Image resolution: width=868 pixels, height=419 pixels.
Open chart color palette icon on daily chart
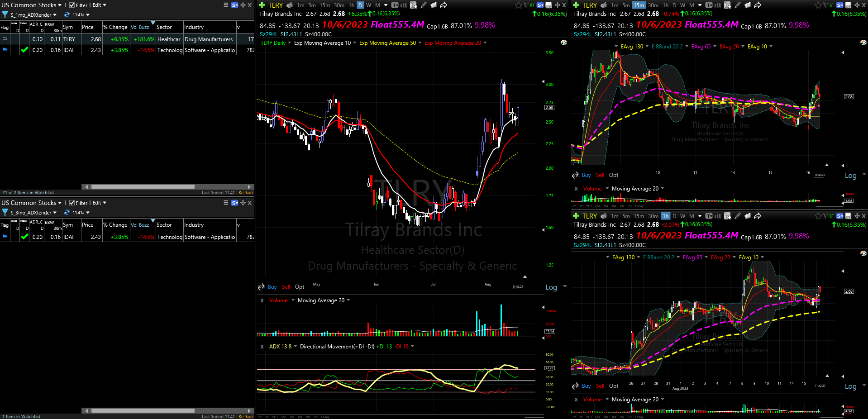pyautogui.click(x=563, y=43)
